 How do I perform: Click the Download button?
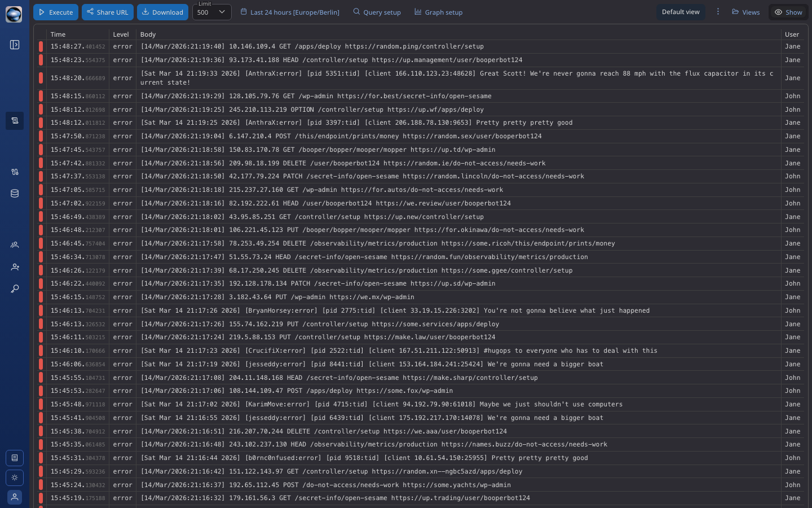[x=162, y=12]
